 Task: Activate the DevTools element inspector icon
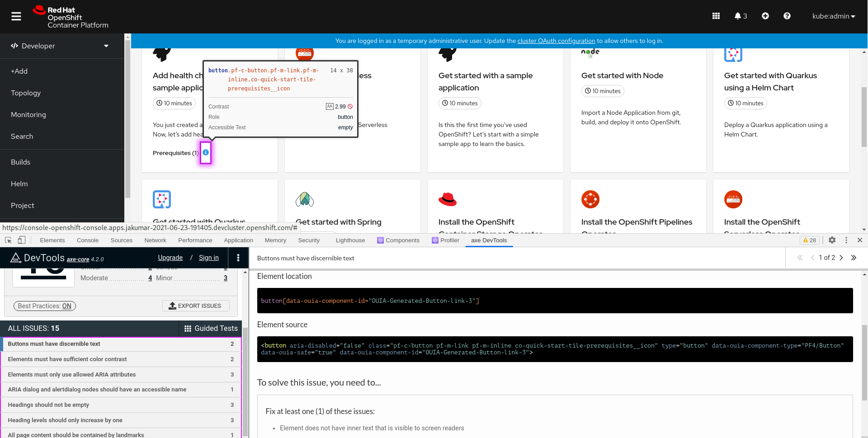click(8, 240)
